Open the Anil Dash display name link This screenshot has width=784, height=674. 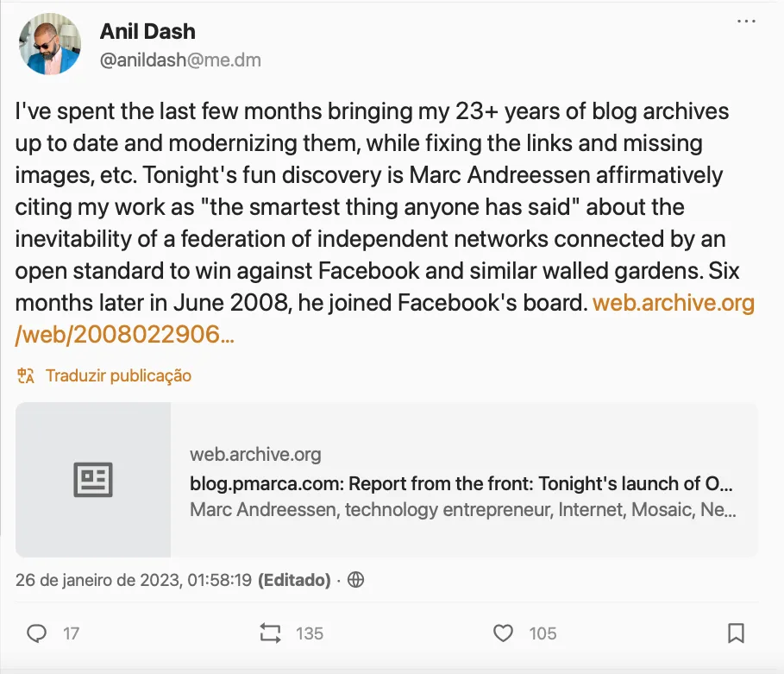coord(147,32)
